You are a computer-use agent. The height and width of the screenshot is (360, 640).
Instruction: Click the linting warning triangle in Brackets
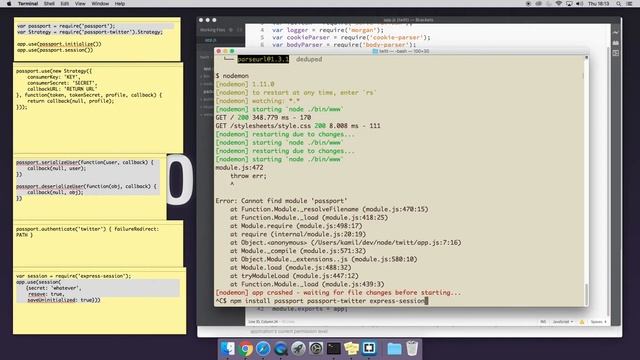click(x=582, y=322)
